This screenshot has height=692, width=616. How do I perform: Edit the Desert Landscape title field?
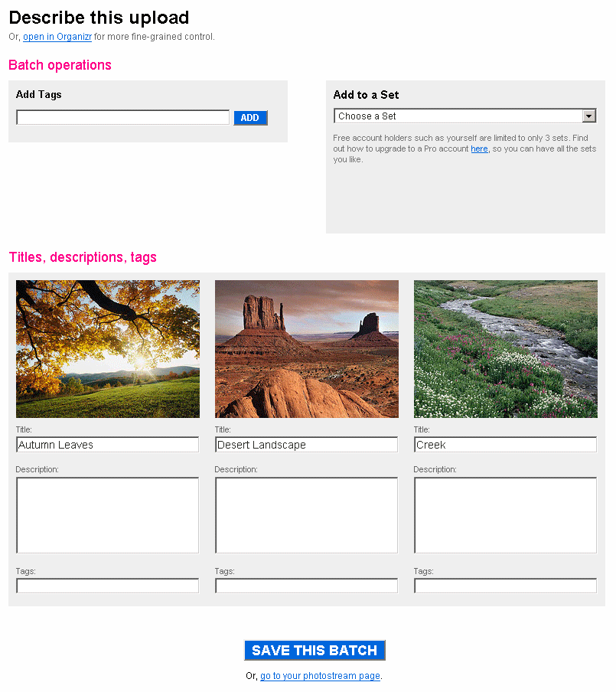[307, 445]
